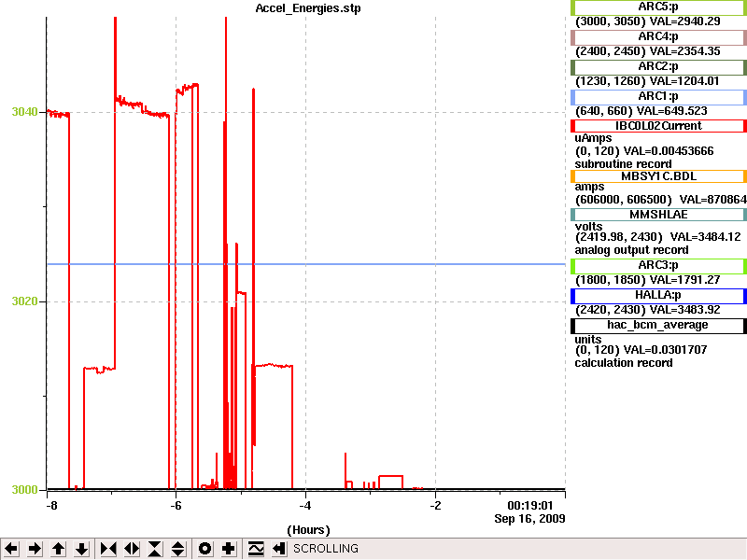Select the ARC3:p curve legend button
Screen dimensions: 747x560
click(x=658, y=266)
